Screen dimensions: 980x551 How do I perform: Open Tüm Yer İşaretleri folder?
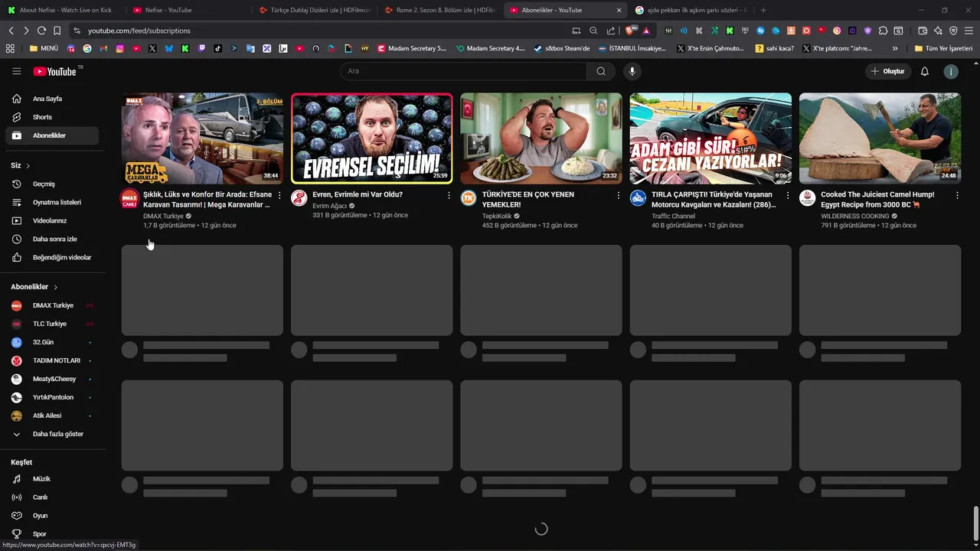coord(943,48)
